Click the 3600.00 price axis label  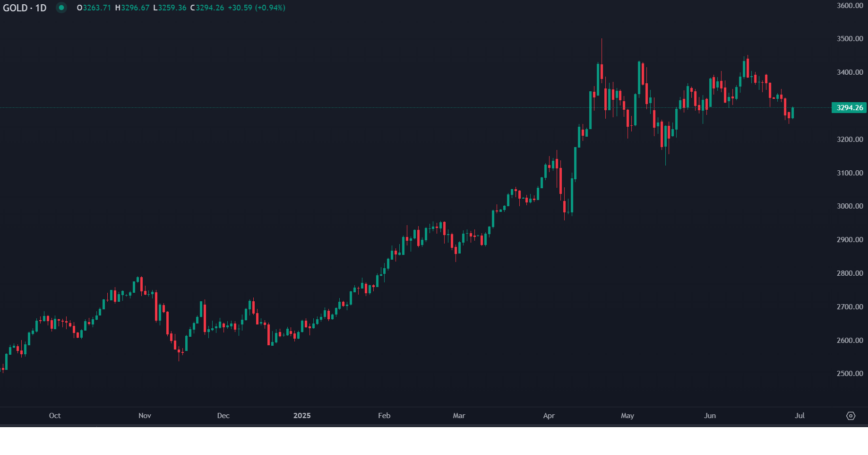coord(850,6)
